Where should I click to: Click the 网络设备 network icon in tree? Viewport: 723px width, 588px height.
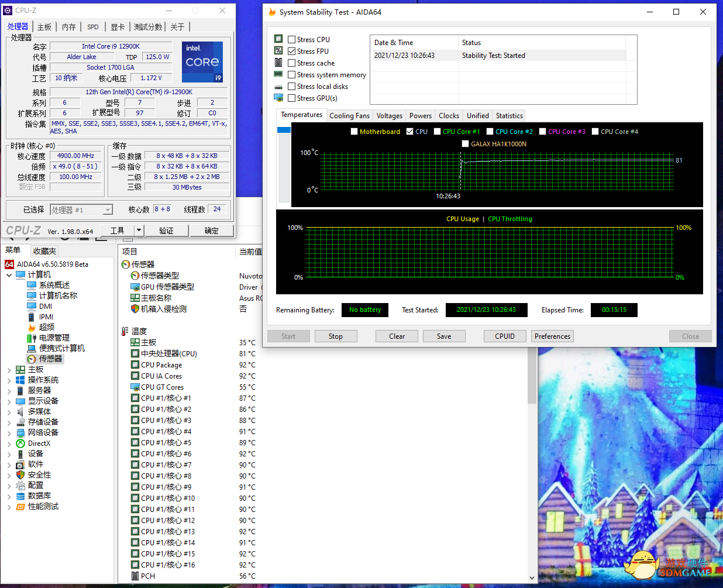pos(20,432)
